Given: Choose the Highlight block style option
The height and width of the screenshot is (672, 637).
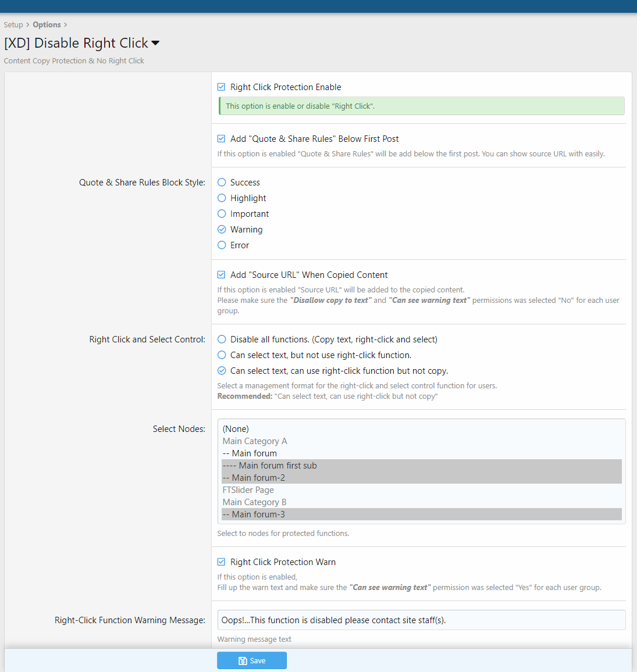Looking at the screenshot, I should pos(222,198).
